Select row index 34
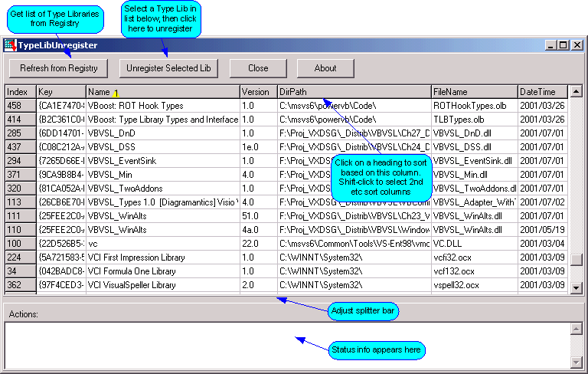The width and height of the screenshot is (588, 374). click(21, 271)
